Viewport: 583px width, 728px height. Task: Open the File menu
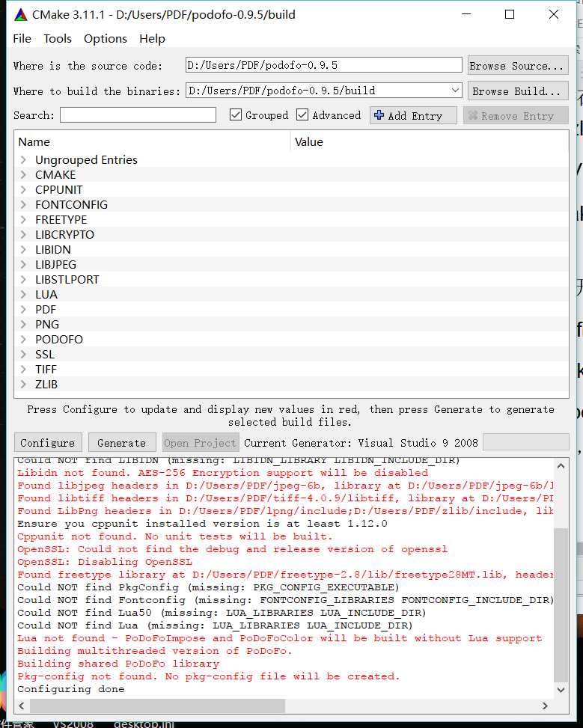pos(22,39)
